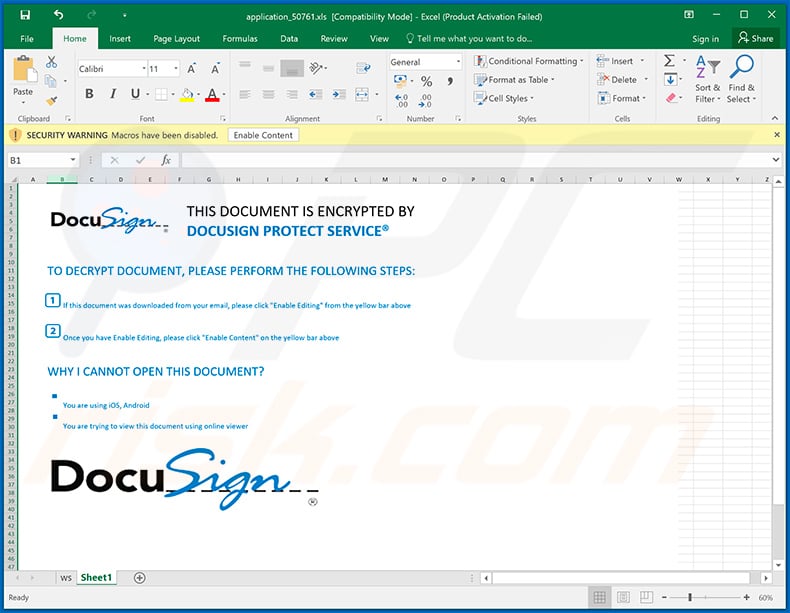Viewport: 790px width, 613px height.
Task: Apply Percent Style
Action: pos(426,81)
